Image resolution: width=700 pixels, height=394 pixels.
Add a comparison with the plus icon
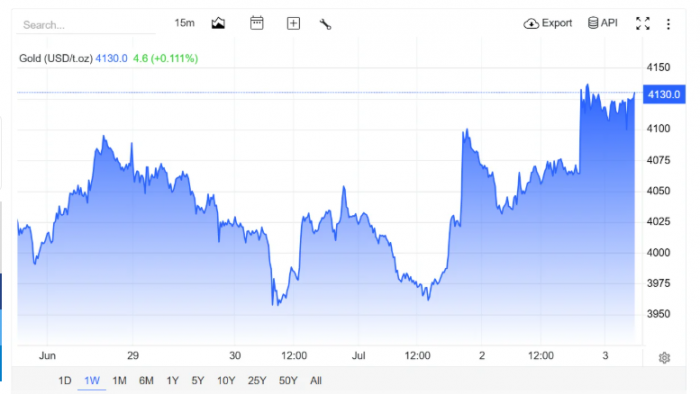tap(293, 23)
